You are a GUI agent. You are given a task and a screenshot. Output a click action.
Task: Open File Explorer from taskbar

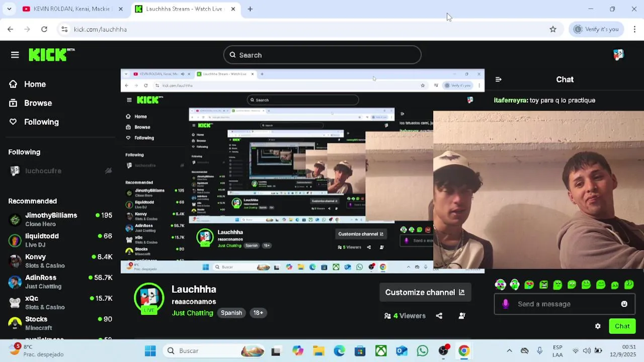coord(318,350)
